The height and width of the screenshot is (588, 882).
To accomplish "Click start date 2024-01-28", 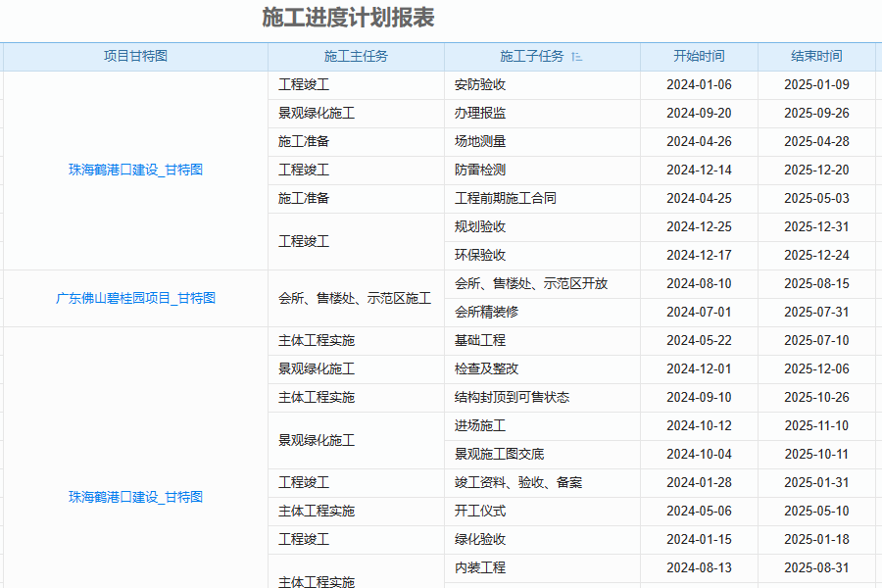I will pos(699,483).
